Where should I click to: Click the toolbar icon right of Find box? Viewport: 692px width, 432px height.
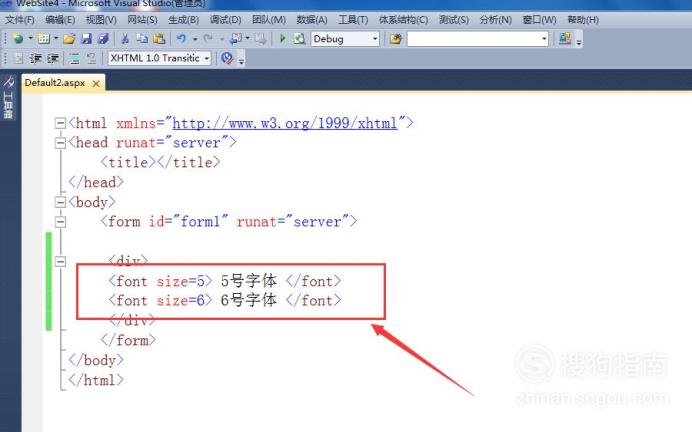click(565, 39)
